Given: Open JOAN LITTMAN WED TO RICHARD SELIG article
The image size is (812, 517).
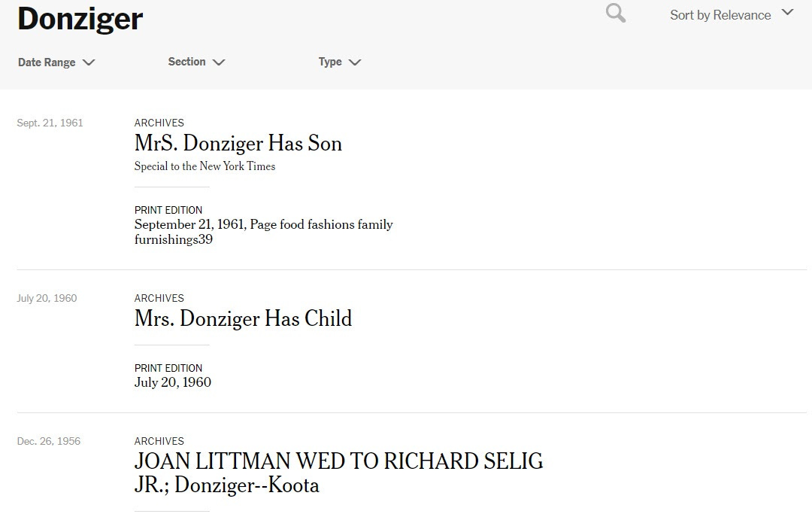Looking at the screenshot, I should [x=338, y=473].
